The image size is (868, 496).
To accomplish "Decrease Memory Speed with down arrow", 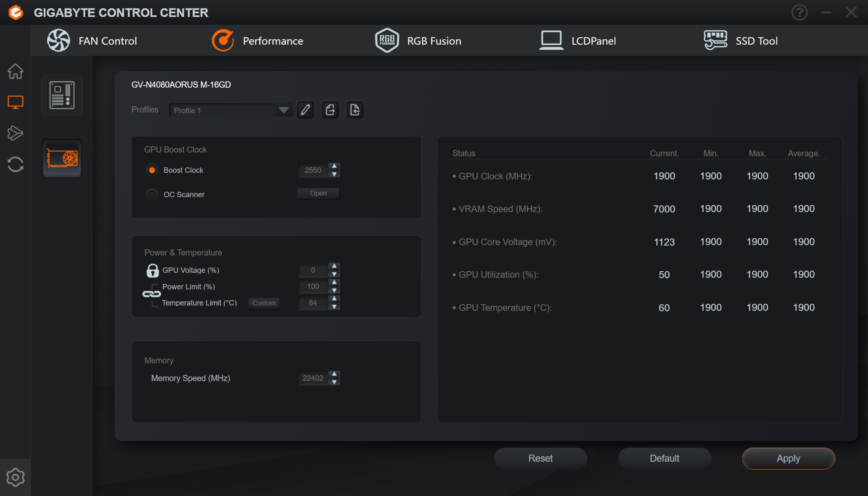I will (x=334, y=382).
